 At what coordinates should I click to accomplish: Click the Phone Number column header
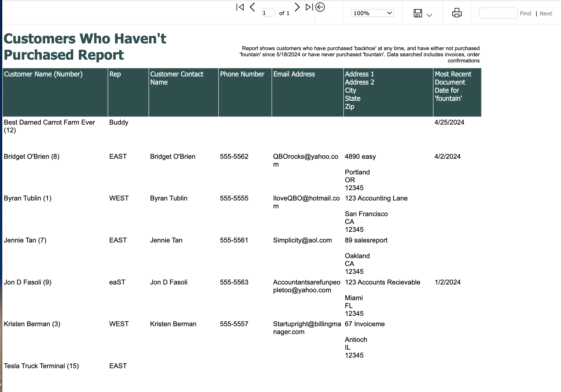click(242, 74)
